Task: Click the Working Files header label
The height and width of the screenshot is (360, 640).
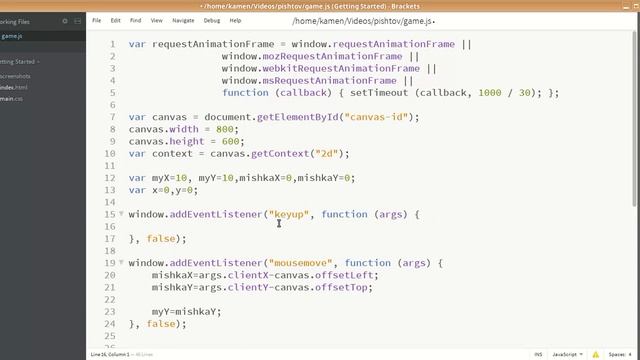Action: [15, 22]
